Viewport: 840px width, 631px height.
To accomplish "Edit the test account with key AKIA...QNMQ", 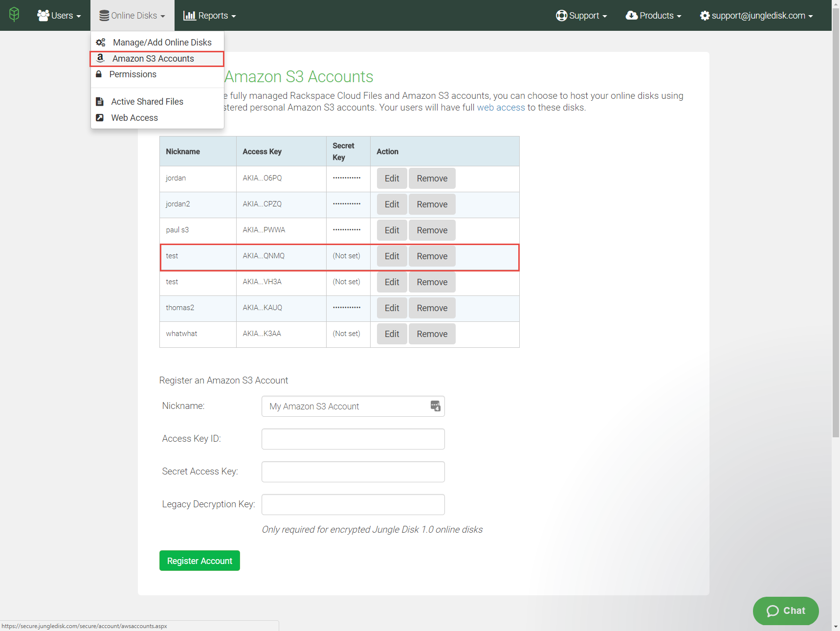I will point(392,256).
